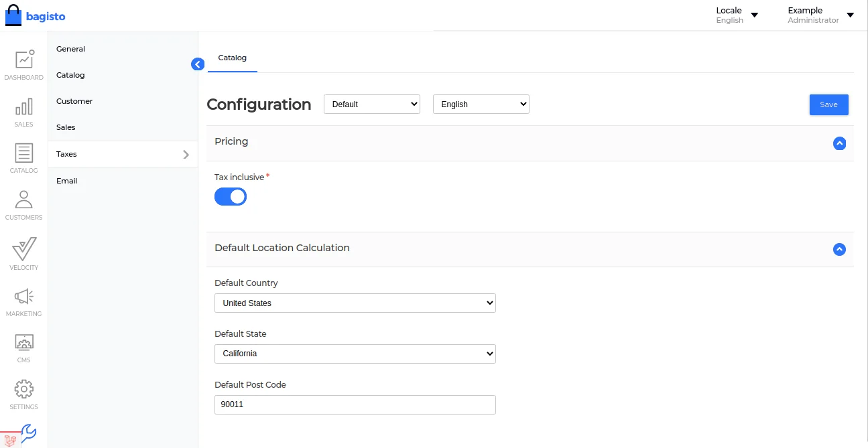Open the Dashboard icon in sidebar

pyautogui.click(x=24, y=59)
